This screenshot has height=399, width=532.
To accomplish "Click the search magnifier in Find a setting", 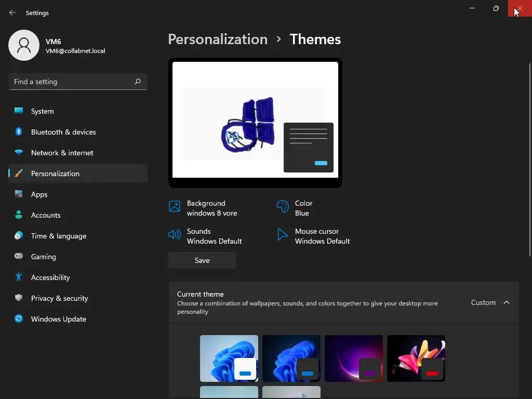I will (137, 82).
